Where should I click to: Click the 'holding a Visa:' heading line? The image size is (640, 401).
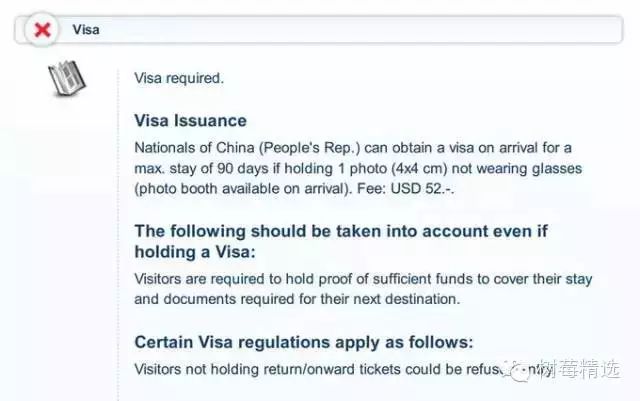click(195, 252)
